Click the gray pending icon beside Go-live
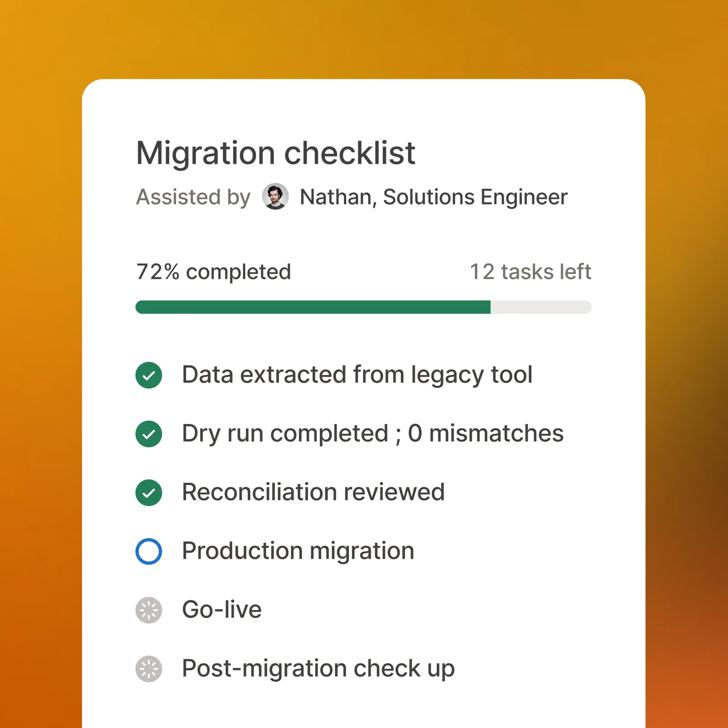 pos(149,610)
